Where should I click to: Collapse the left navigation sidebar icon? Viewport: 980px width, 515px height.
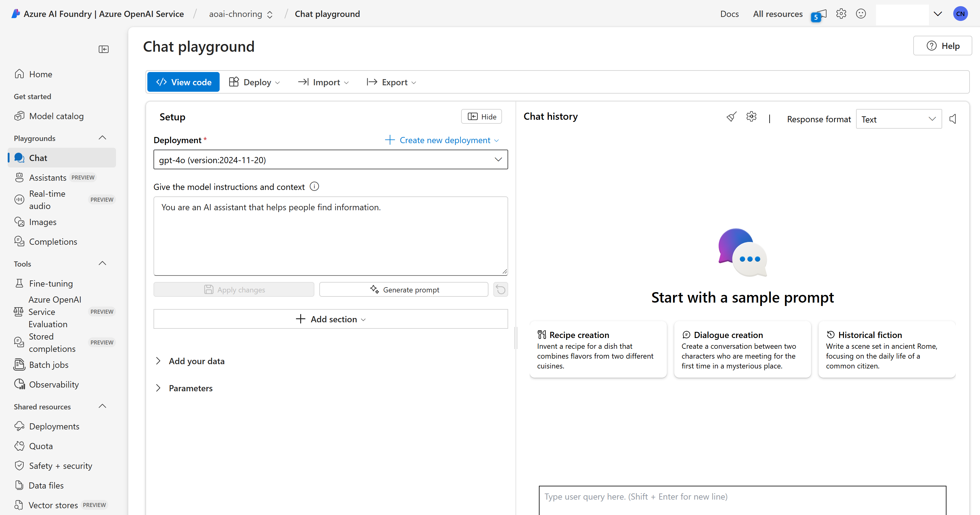coord(103,49)
